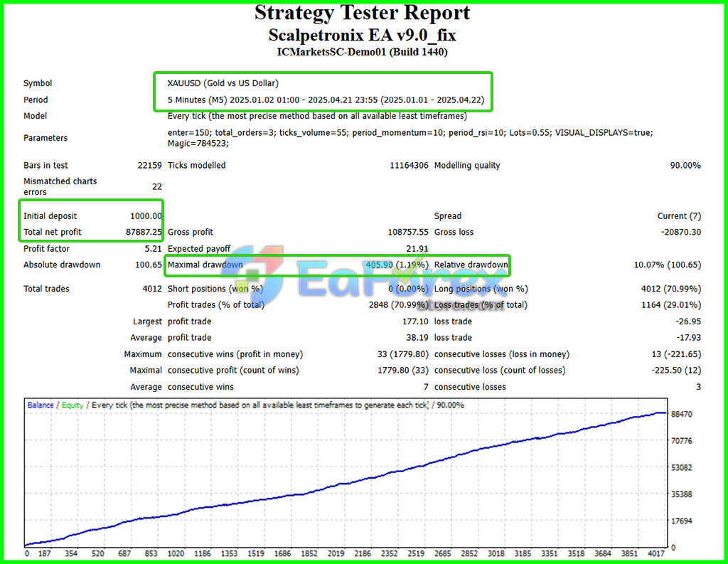Click the "Strategy Tester Report" title
Screen dimensions: 728x564
[x=362, y=13]
